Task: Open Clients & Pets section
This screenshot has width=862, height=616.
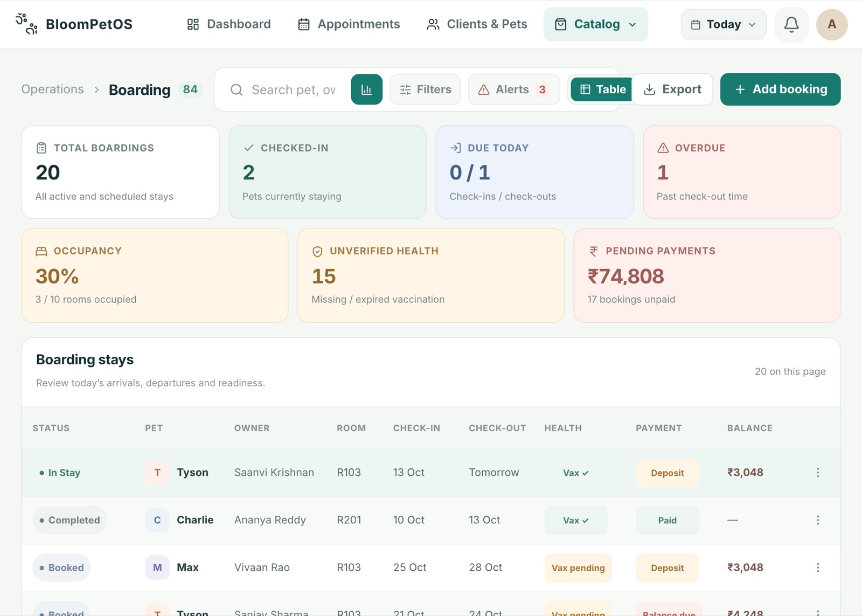Action: point(477,24)
